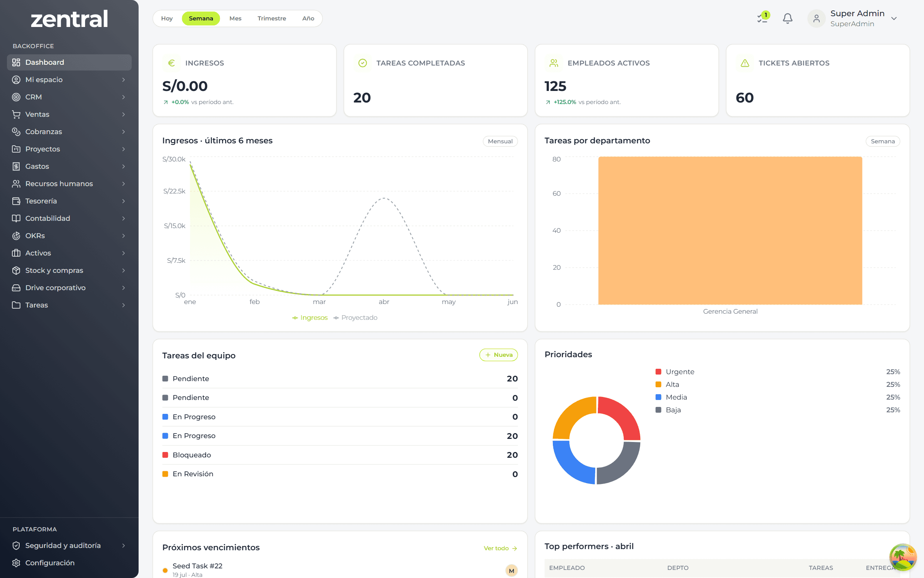Click the Gastos receipt icon

16,166
